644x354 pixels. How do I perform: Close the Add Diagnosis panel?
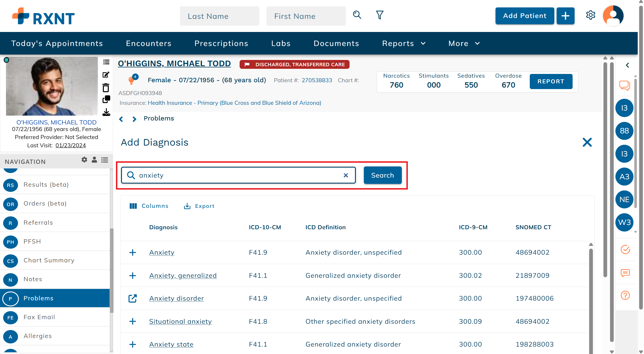pyautogui.click(x=587, y=142)
